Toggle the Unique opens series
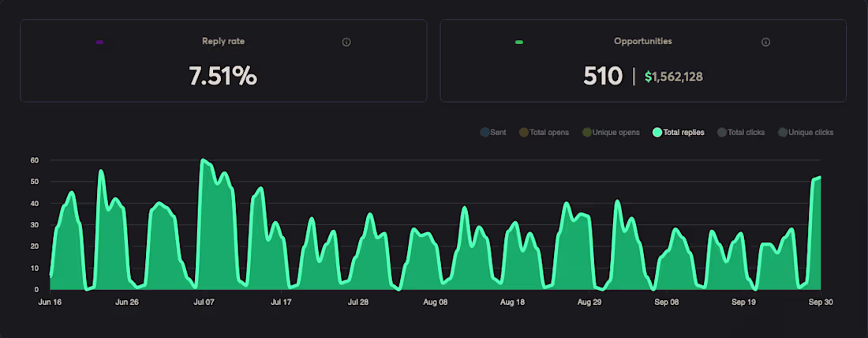The image size is (868, 338). coord(611,133)
